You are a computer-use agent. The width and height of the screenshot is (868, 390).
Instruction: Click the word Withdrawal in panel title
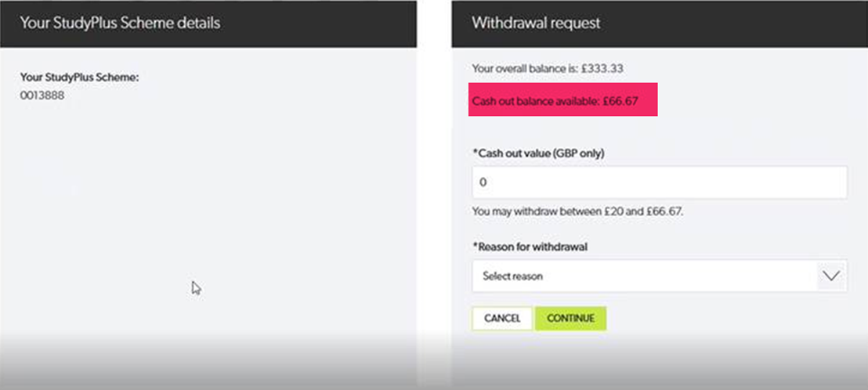[501, 23]
